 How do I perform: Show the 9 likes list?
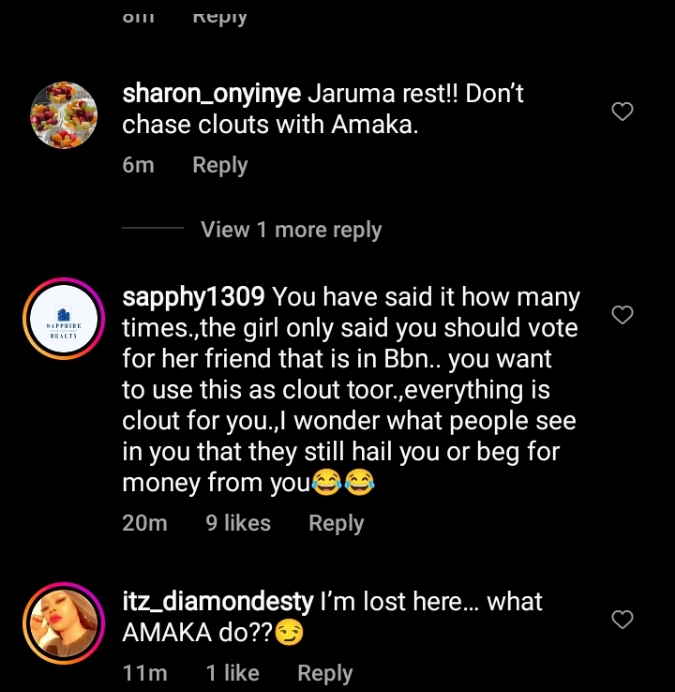coord(238,523)
